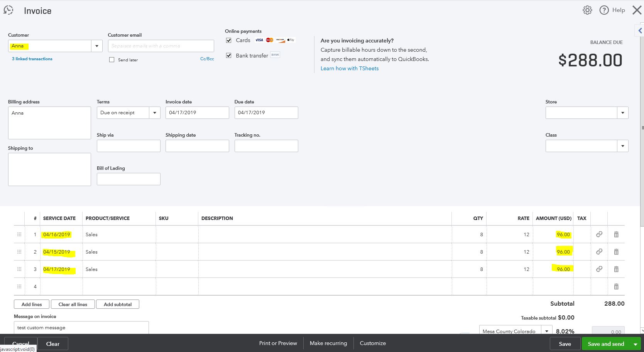
Task: Delete the empty line 4 with trash icon
Action: (616, 286)
